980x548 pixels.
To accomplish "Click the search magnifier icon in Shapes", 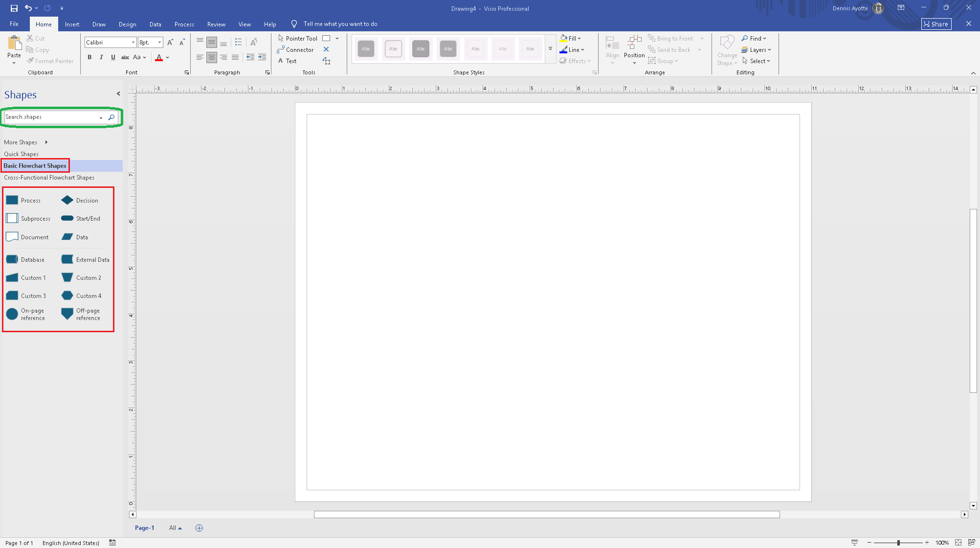I will (x=111, y=117).
